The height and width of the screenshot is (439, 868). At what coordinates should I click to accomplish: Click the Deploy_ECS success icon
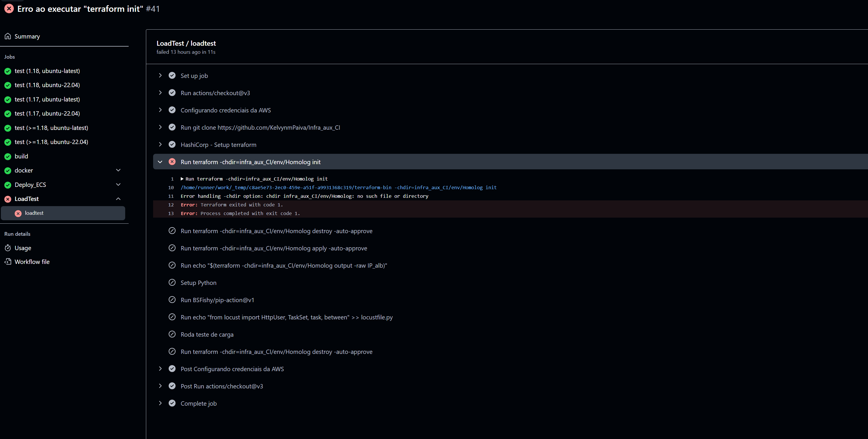pos(8,184)
